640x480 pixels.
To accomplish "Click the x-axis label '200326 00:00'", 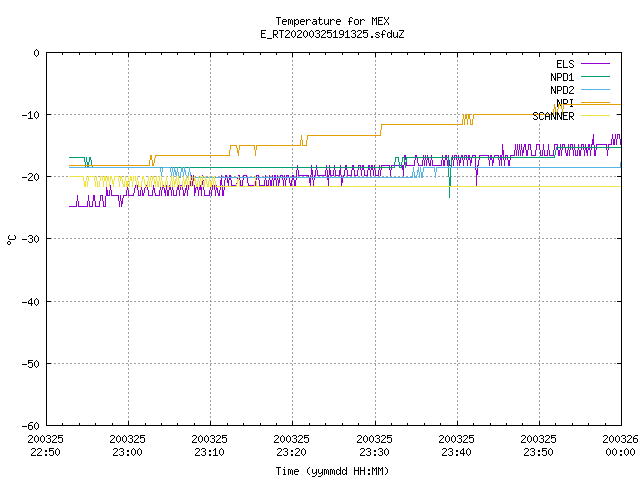I will point(620,446).
